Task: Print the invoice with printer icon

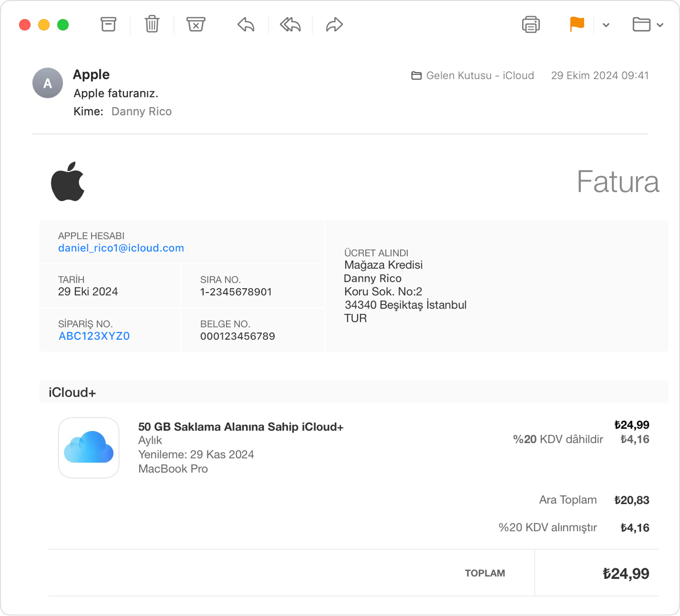Action: tap(531, 24)
